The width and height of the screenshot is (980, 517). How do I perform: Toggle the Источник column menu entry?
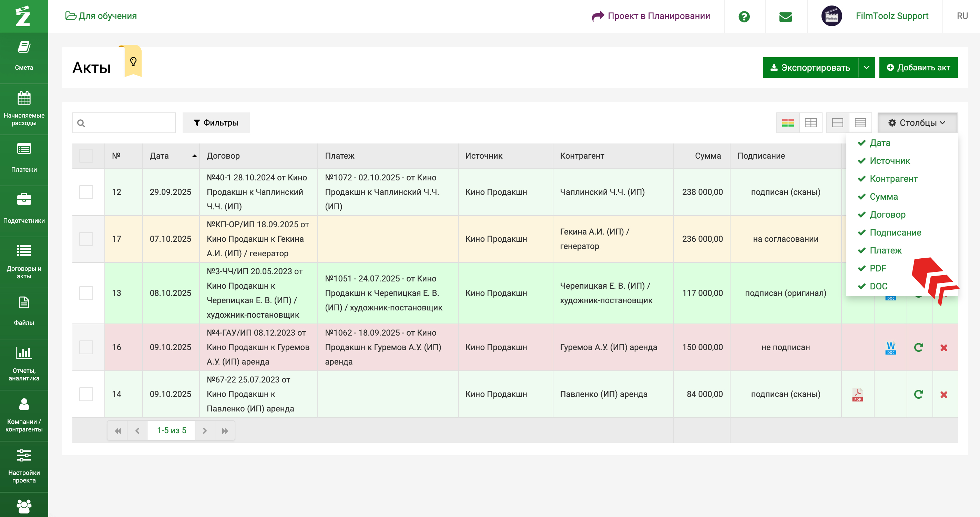(889, 161)
